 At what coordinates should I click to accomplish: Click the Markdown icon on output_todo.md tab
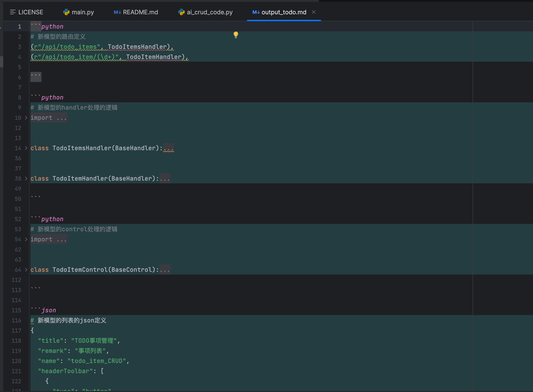(x=256, y=12)
